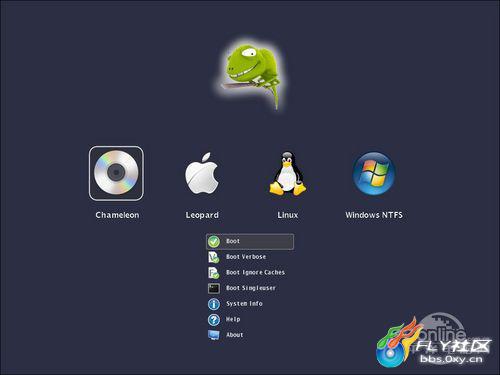Select the Chameleon CD disc icon
The height and width of the screenshot is (375, 500).
click(x=116, y=173)
